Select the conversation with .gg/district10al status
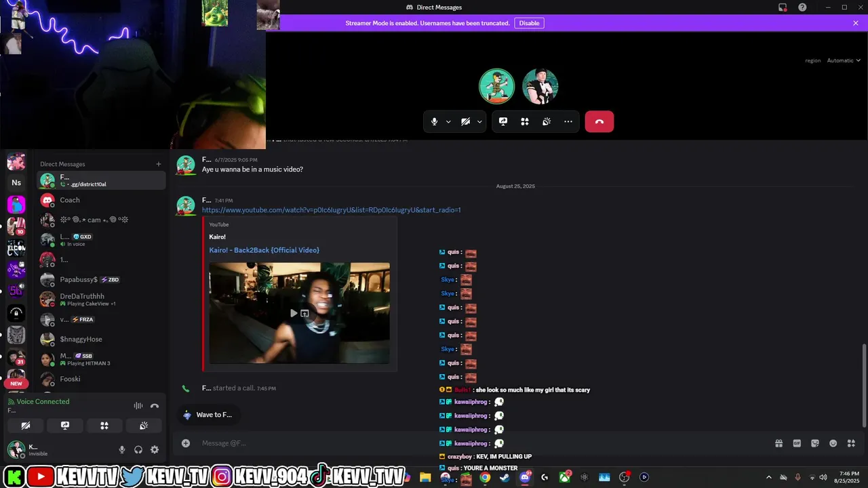This screenshot has width=868, height=488. (x=101, y=180)
